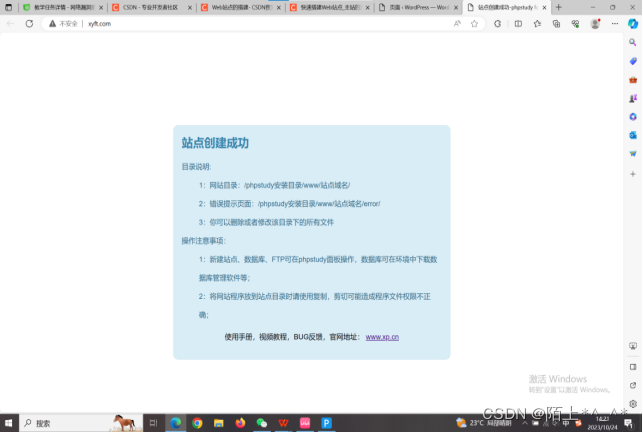Screen dimensions: 643x432
Task: Open the 23°C weather widget
Action: [x=484, y=423]
